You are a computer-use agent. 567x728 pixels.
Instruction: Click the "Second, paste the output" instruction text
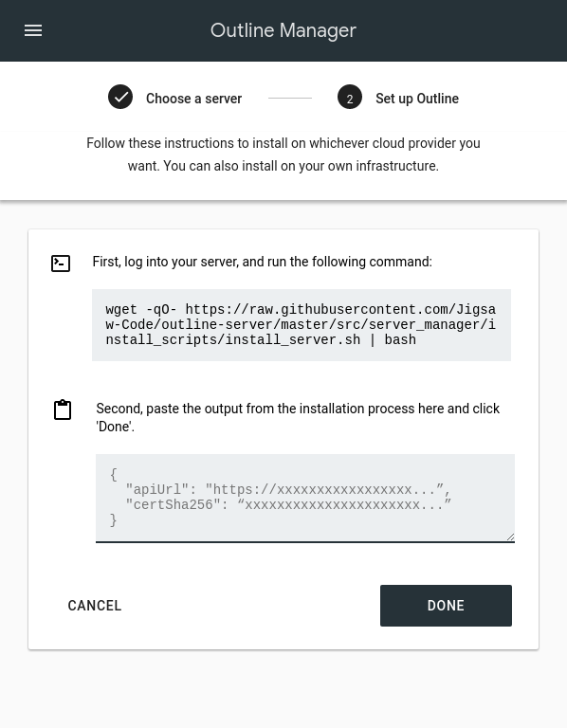[x=298, y=417]
